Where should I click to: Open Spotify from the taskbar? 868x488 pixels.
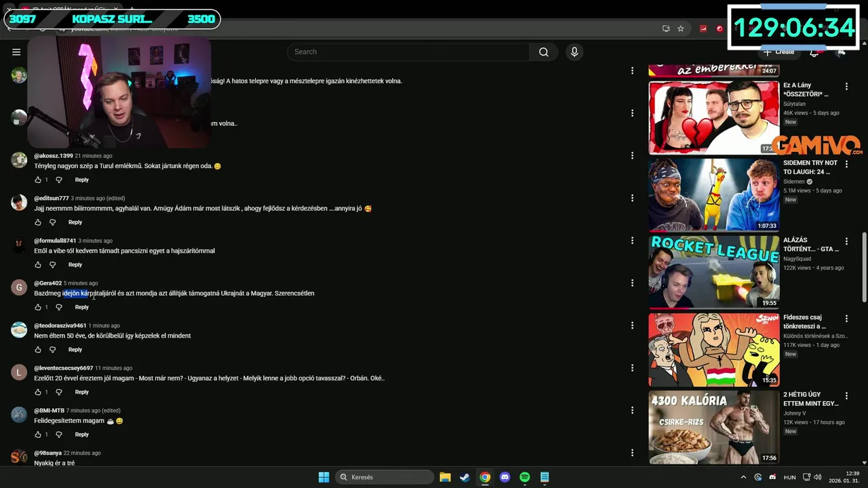pyautogui.click(x=524, y=477)
